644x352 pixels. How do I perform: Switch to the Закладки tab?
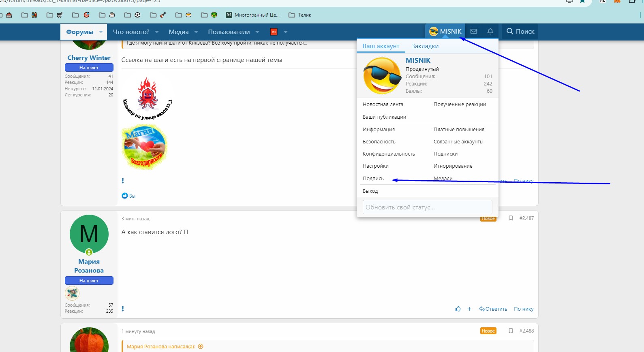tap(425, 46)
